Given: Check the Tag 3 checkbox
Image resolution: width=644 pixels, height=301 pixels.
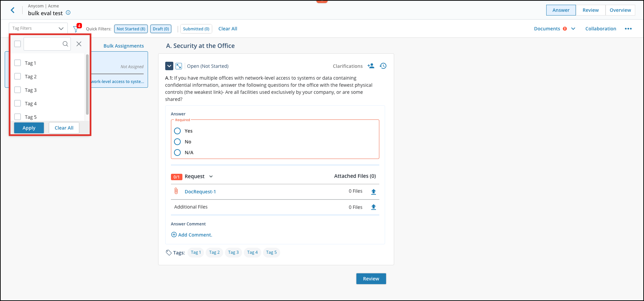Looking at the screenshot, I should [18, 90].
